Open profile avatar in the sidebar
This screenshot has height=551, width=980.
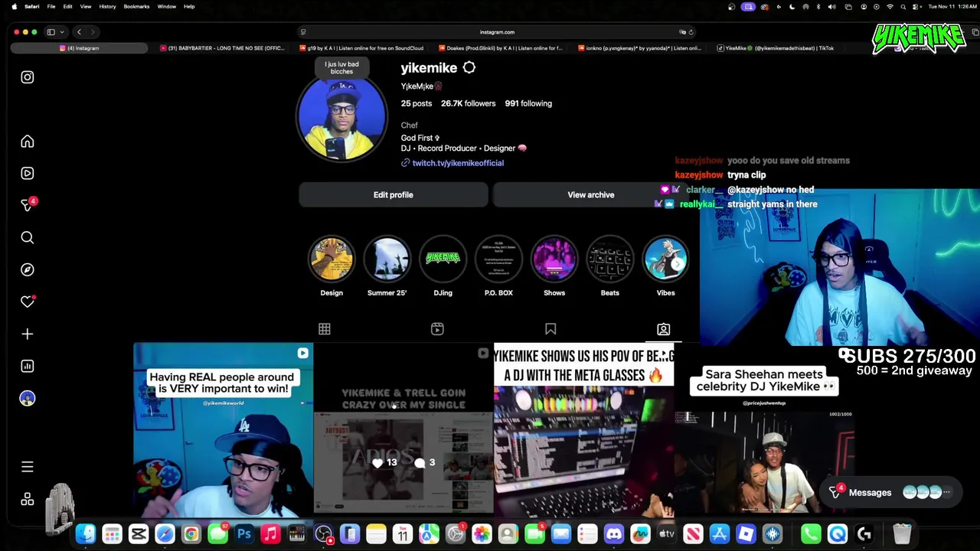coord(27,399)
